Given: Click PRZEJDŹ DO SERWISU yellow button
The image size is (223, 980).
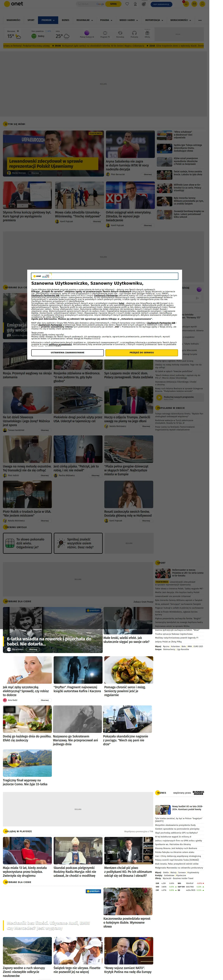Looking at the screenshot, I should click(142, 353).
